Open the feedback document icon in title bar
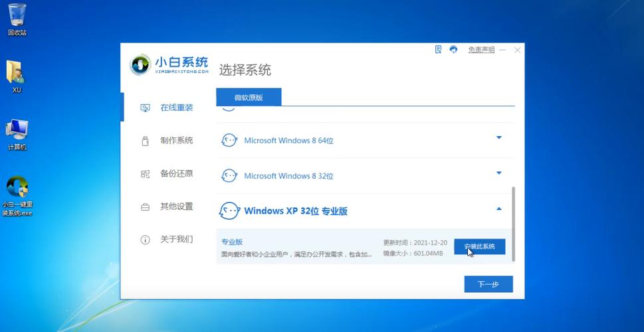Image resolution: width=644 pixels, height=332 pixels. tap(439, 50)
